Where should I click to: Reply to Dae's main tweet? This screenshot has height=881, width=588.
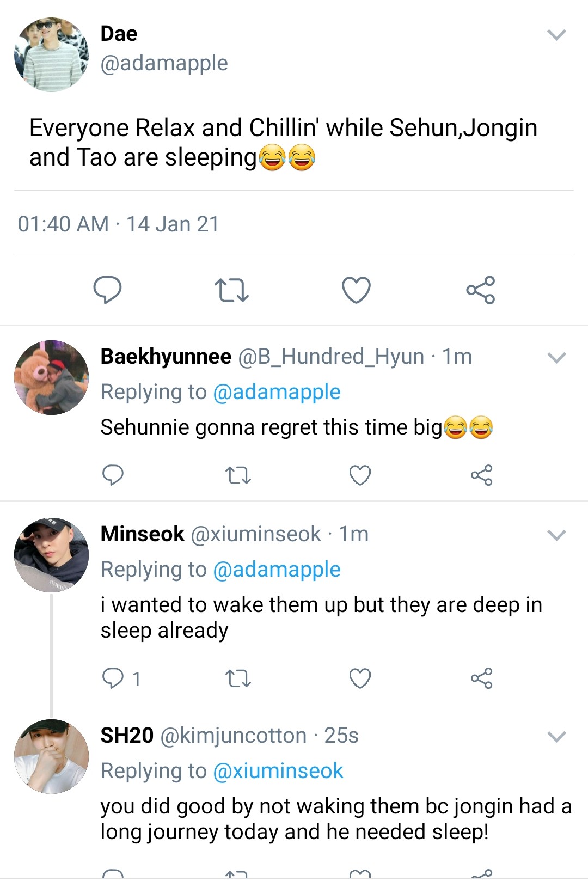(x=107, y=290)
